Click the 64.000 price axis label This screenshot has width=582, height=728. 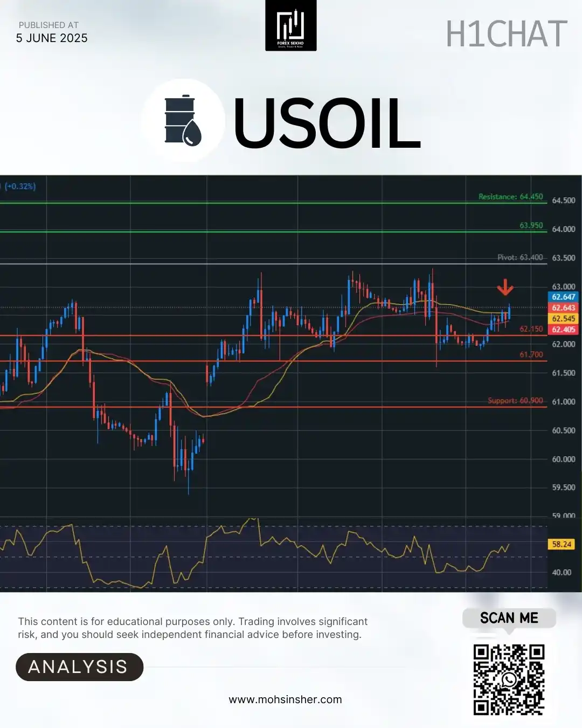click(564, 229)
